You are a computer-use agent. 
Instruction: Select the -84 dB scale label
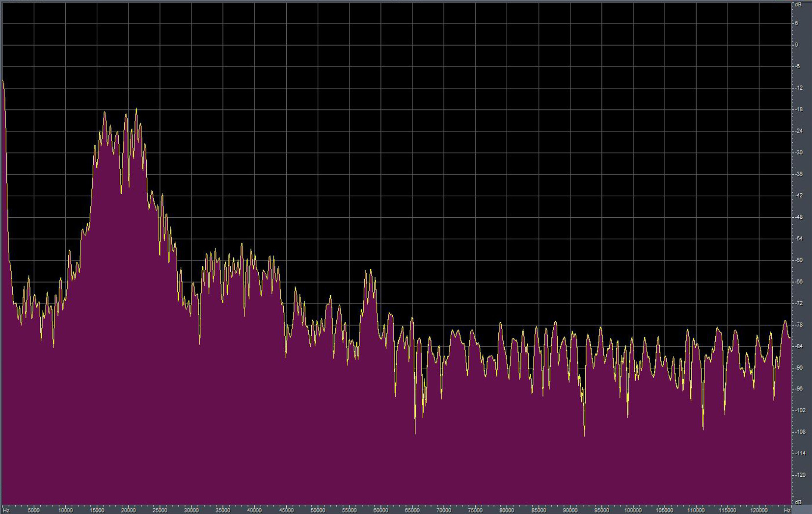798,346
